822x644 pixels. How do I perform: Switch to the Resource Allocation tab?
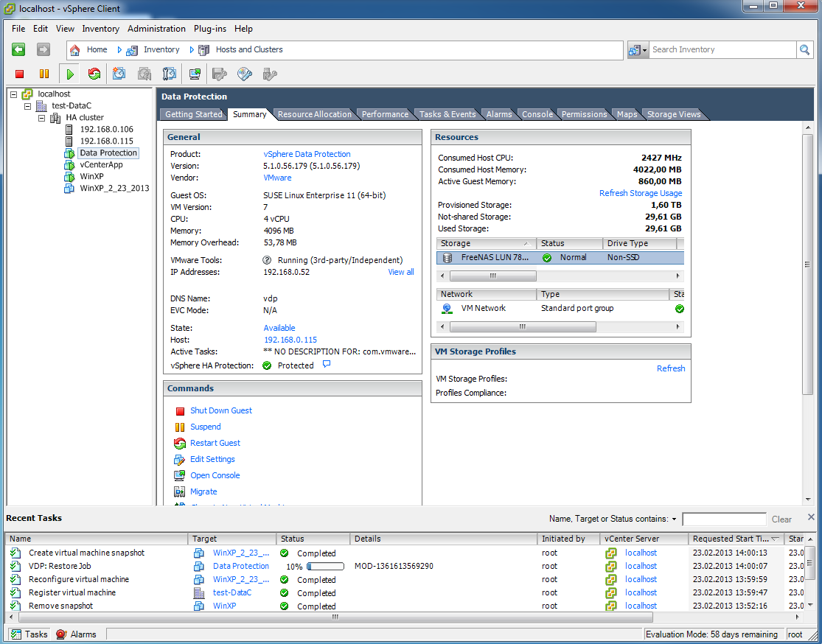(315, 114)
